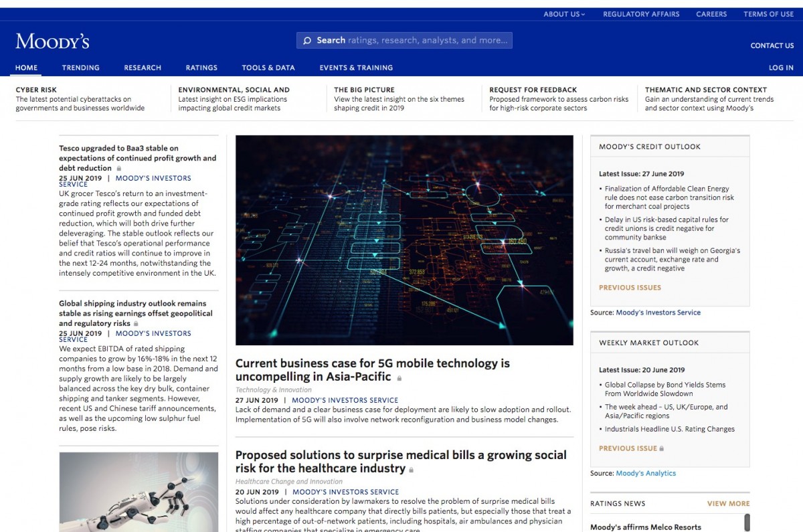The width and height of the screenshot is (803, 532).
Task: Open the Careers link
Action: pyautogui.click(x=711, y=14)
